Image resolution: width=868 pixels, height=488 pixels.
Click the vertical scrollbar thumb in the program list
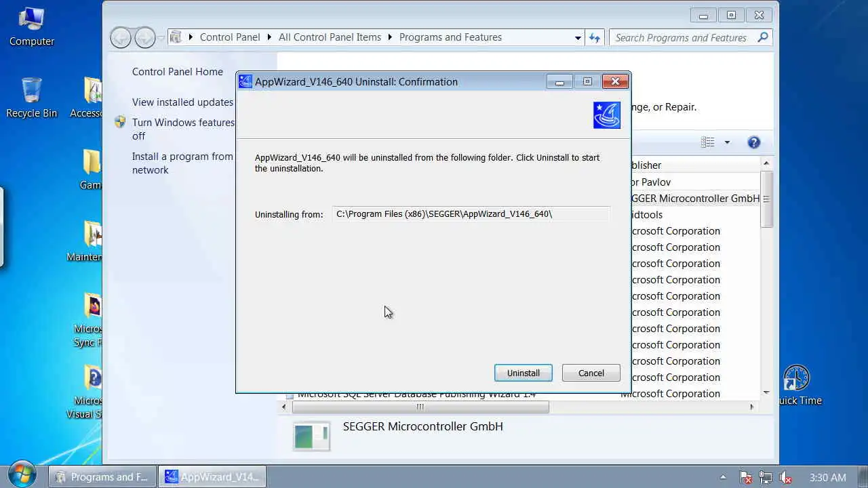(x=766, y=199)
